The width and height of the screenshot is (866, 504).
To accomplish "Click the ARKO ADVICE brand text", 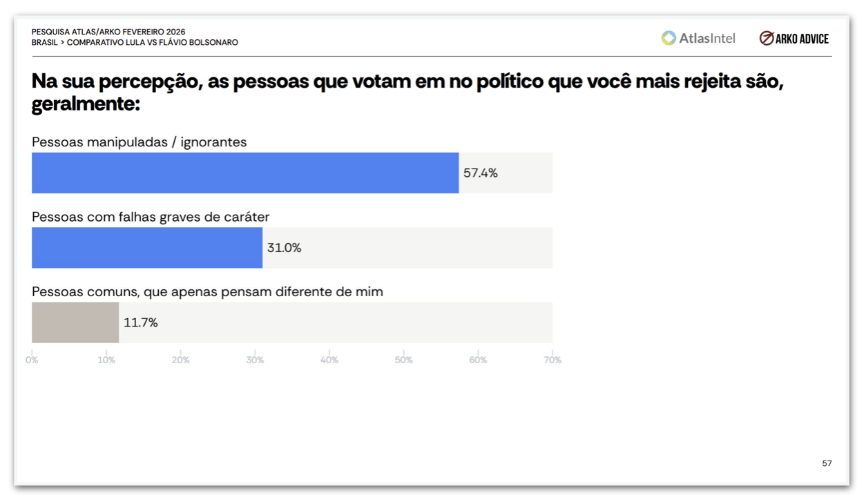I will [x=802, y=39].
